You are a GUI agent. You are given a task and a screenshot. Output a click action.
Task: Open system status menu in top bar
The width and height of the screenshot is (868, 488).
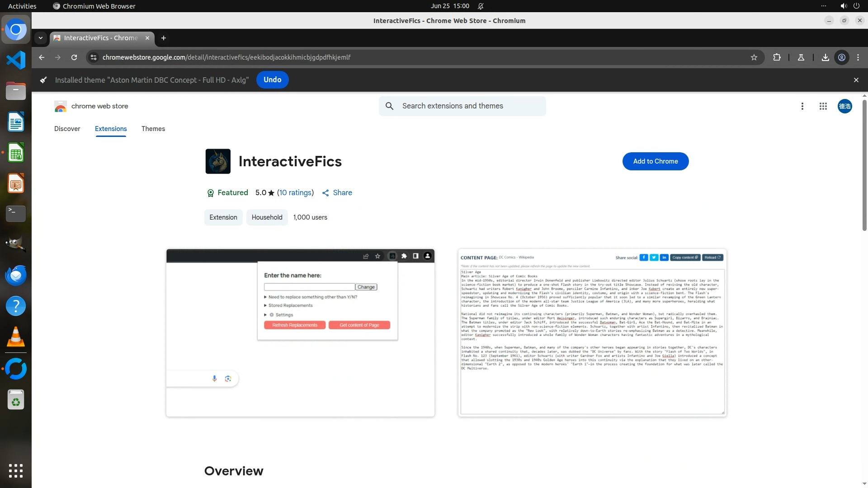point(849,6)
